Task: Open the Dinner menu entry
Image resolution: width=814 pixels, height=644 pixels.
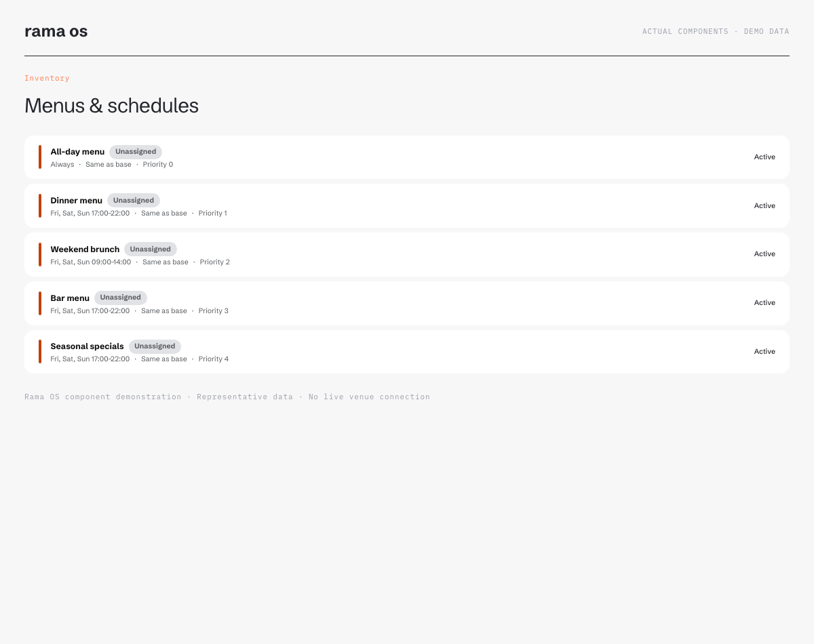Action: (407, 205)
